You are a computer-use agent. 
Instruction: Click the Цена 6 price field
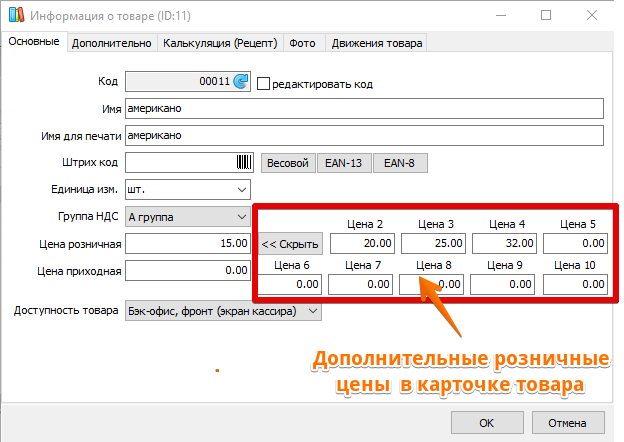pos(290,284)
